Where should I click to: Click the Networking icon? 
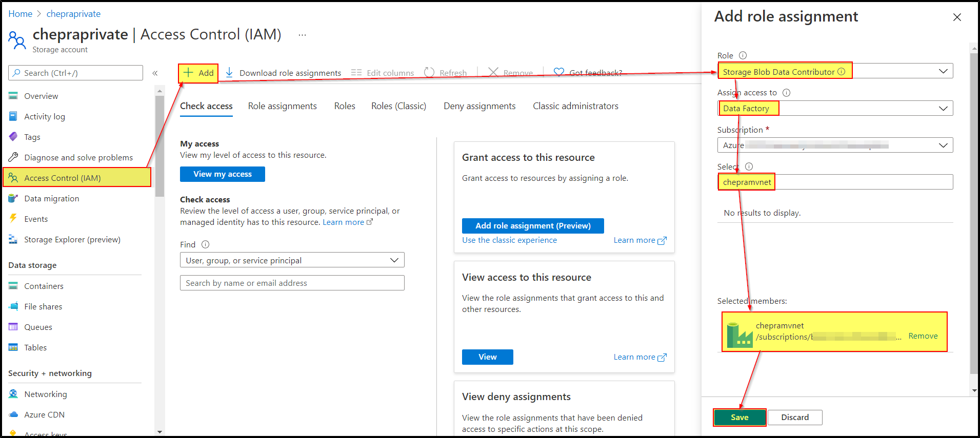click(13, 394)
